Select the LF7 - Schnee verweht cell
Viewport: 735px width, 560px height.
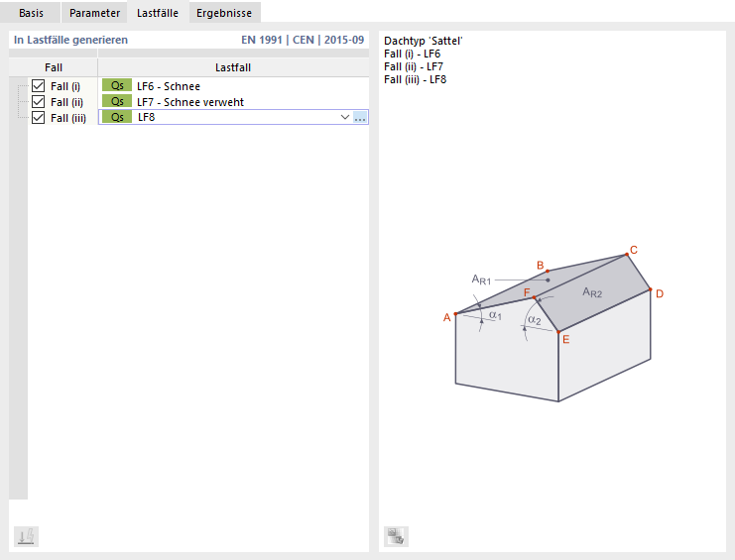pos(233,102)
